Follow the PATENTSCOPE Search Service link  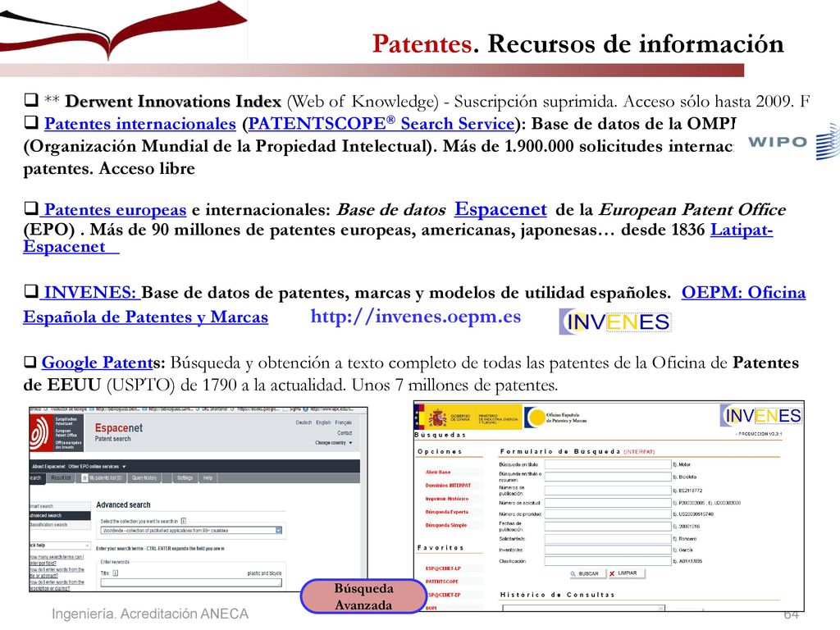[381, 124]
